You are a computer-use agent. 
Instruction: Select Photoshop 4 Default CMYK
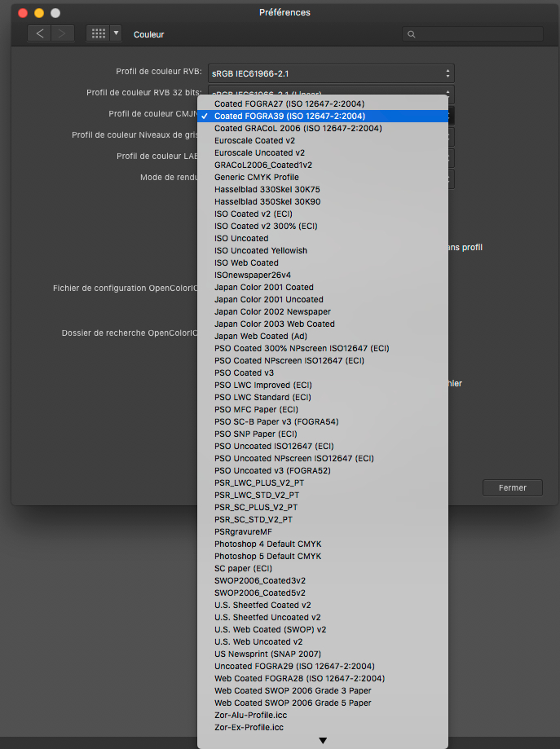[323, 544]
